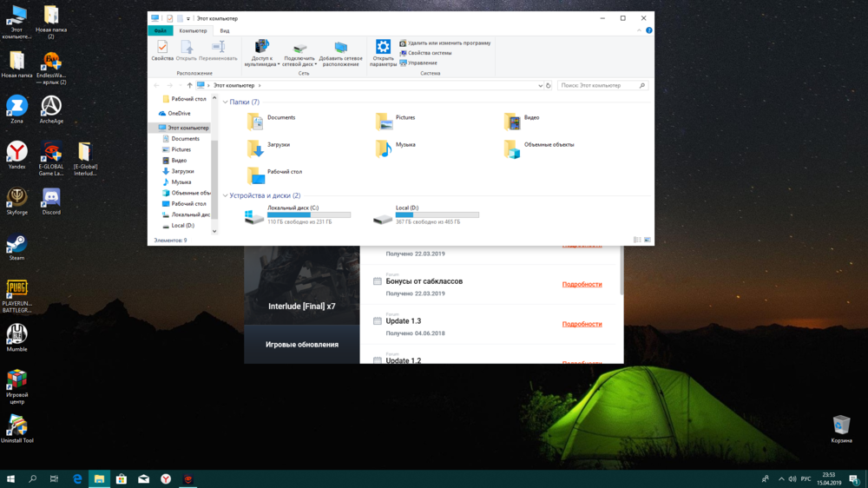Viewport: 868px width, 488px height.
Task: Expand Подключить сетевой диск dropdown
Action: pyautogui.click(x=316, y=64)
